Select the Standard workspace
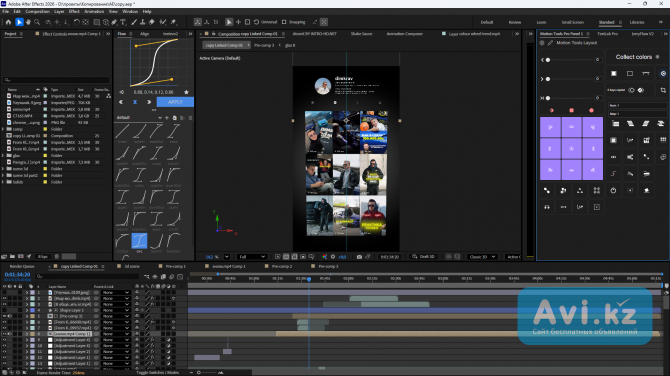The image size is (670, 376). [x=606, y=22]
